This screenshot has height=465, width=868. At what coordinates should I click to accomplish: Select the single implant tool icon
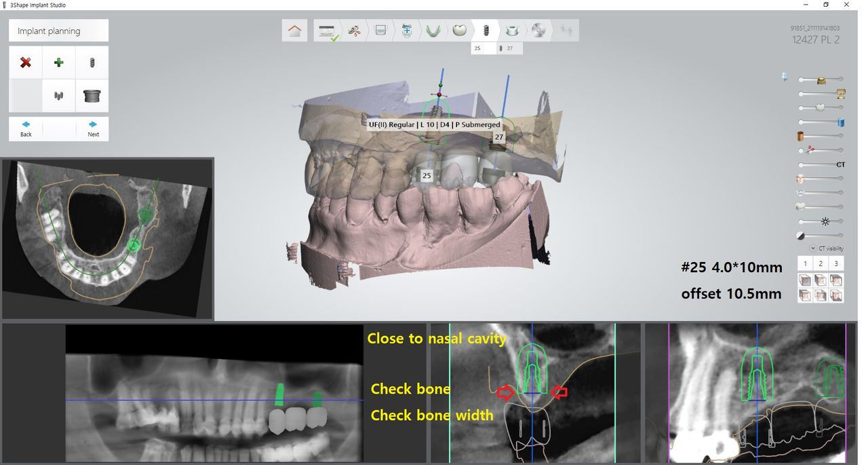pyautogui.click(x=92, y=62)
